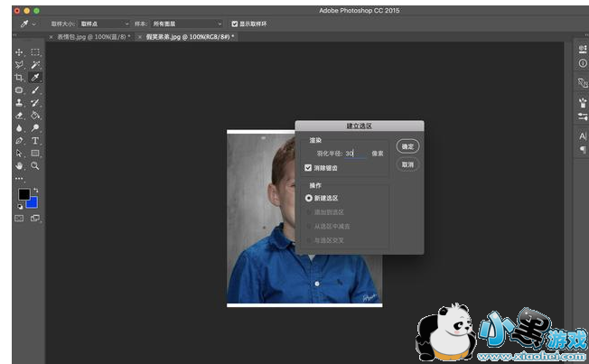The image size is (589, 364).
Task: Click the 确定 button in dialog
Action: tap(407, 145)
